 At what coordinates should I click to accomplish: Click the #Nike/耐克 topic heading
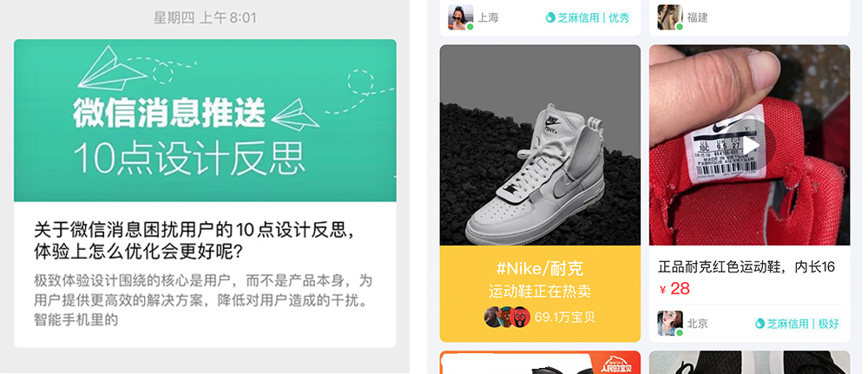pos(540,269)
